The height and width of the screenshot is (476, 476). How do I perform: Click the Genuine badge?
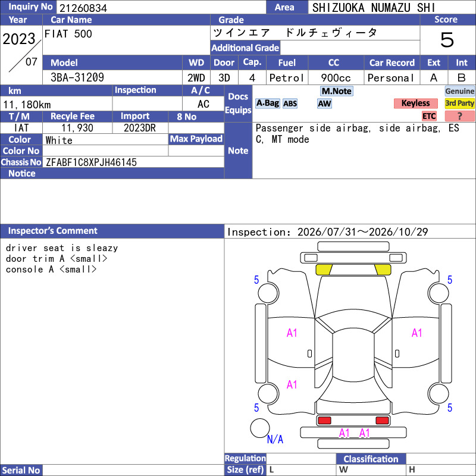459,91
